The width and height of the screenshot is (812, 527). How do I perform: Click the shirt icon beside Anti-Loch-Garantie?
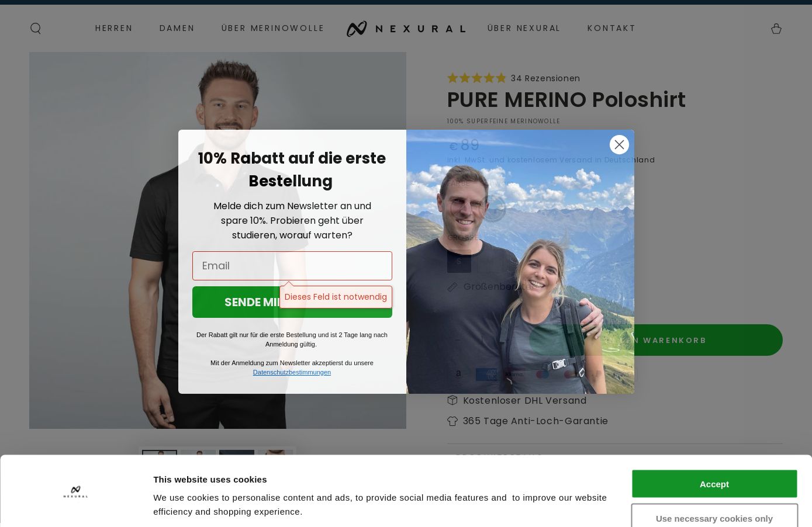pos(452,421)
